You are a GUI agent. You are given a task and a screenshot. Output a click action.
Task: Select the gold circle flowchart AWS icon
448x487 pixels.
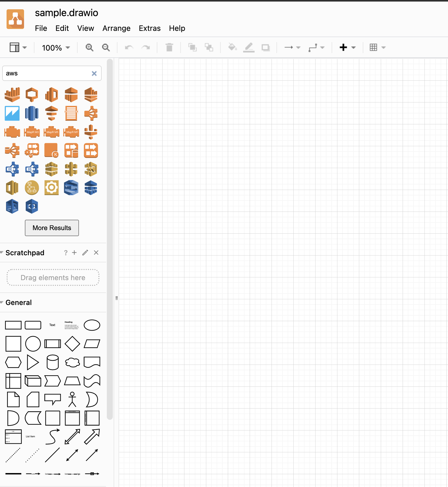(x=32, y=188)
